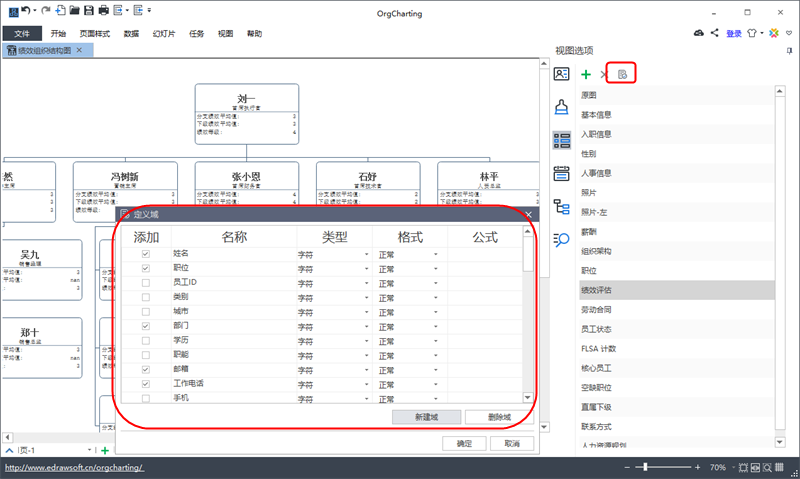Check the 类别 field checkbox
The width and height of the screenshot is (800, 479).
[x=145, y=297]
